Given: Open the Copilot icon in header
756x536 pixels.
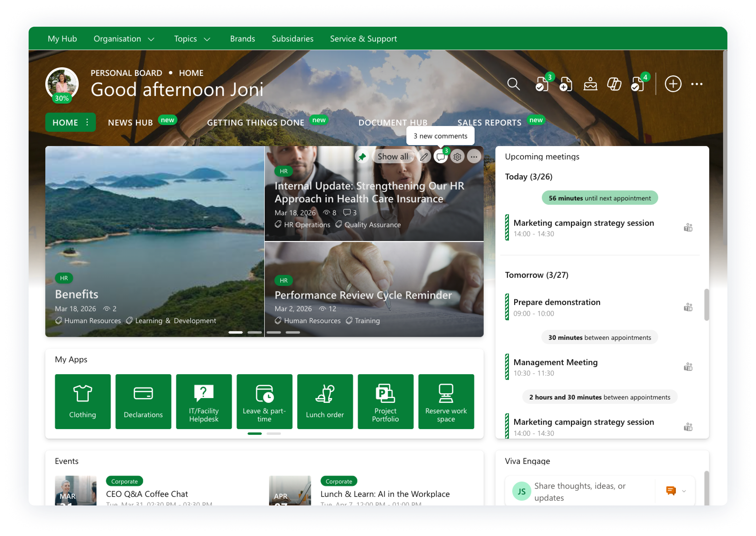Looking at the screenshot, I should 614,84.
